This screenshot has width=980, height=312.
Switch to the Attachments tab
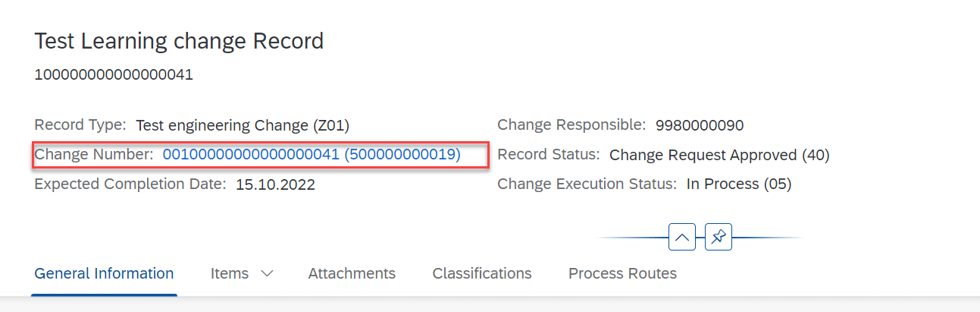[x=352, y=273]
